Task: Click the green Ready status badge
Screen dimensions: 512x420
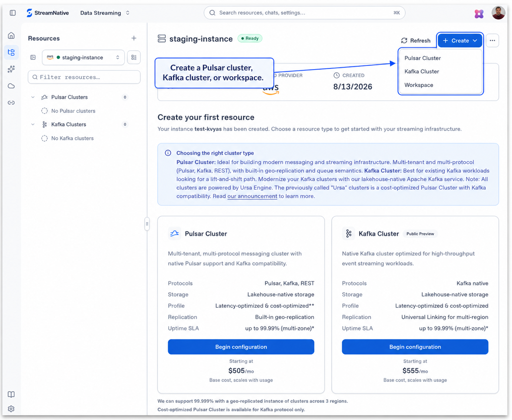Action: point(250,38)
